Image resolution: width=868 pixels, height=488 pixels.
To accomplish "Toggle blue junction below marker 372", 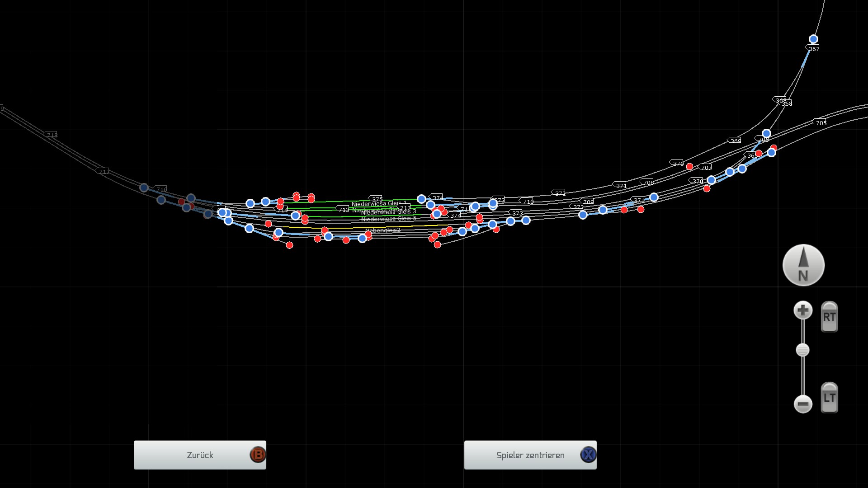I will point(583,215).
